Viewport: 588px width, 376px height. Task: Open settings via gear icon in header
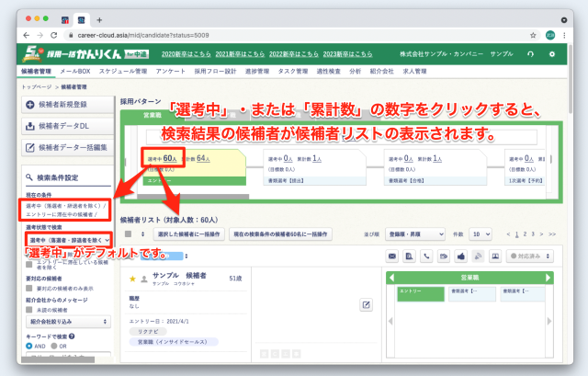coord(551,54)
